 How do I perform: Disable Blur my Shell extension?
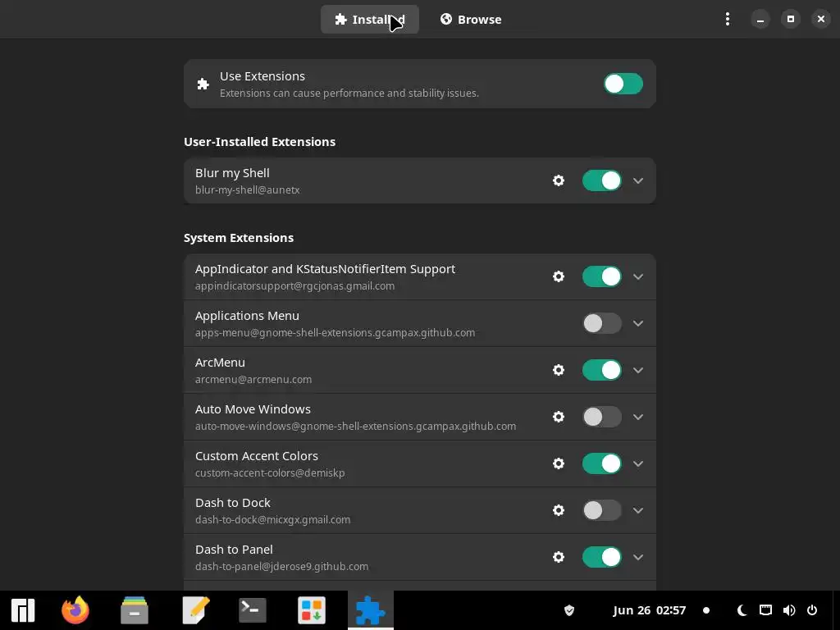tap(601, 180)
